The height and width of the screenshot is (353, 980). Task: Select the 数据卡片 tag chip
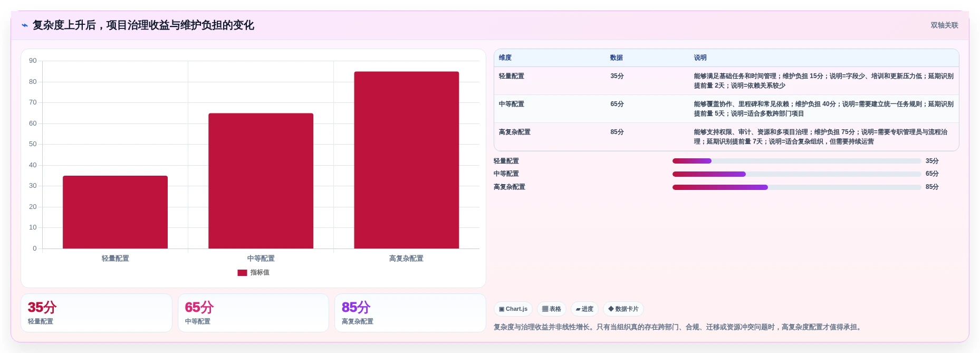point(623,309)
